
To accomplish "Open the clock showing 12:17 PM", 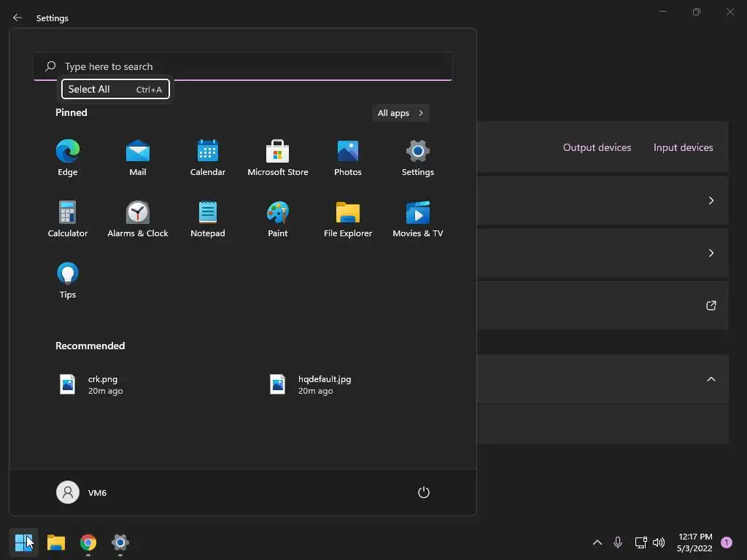I will point(694,542).
